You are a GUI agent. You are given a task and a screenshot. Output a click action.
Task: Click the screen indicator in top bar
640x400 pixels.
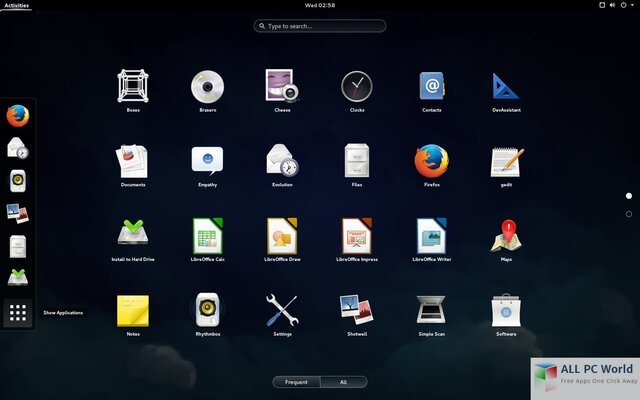pyautogui.click(x=602, y=5)
